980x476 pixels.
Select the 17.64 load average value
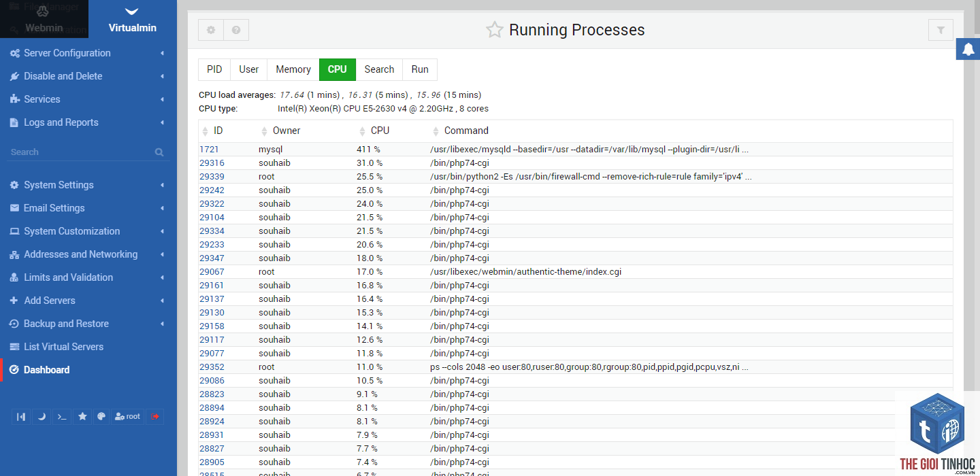coord(292,95)
